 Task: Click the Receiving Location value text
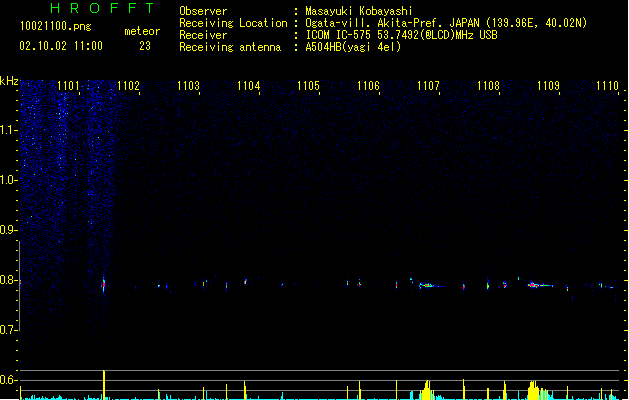(x=446, y=23)
